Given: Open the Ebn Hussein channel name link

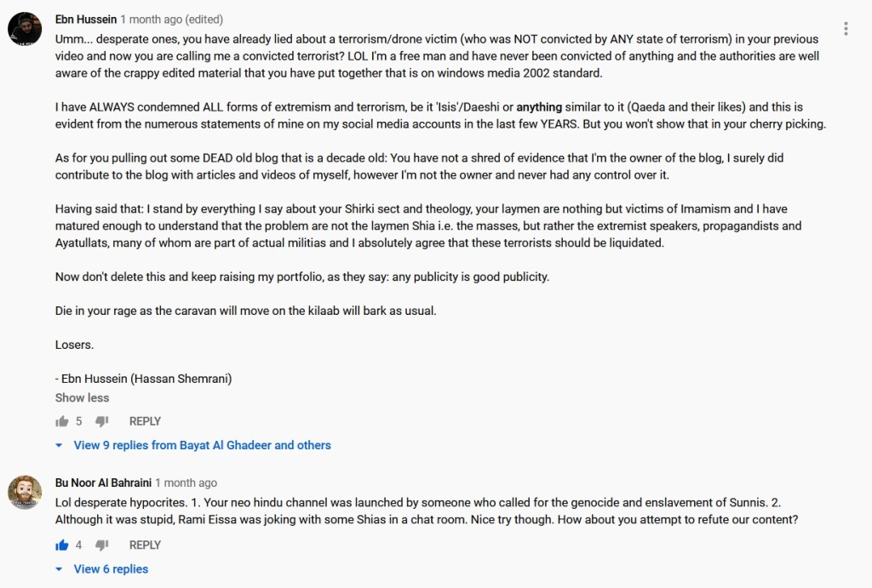Looking at the screenshot, I should pos(85,19).
